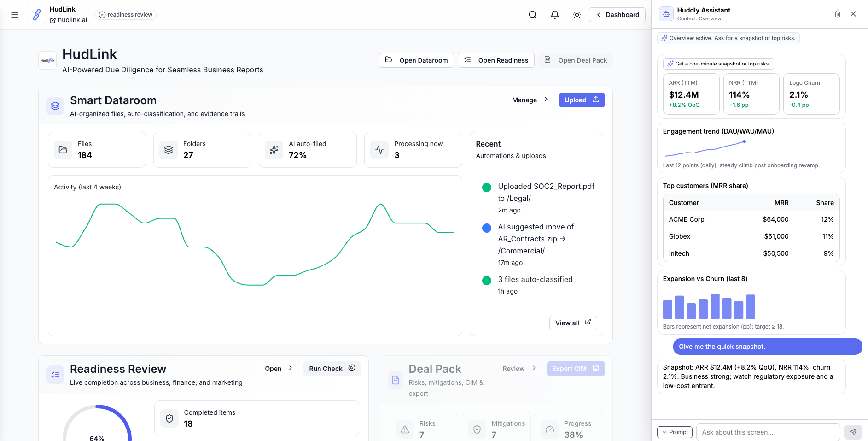Click the HudLink link logo icon
This screenshot has height=441, width=868.
(x=37, y=15)
